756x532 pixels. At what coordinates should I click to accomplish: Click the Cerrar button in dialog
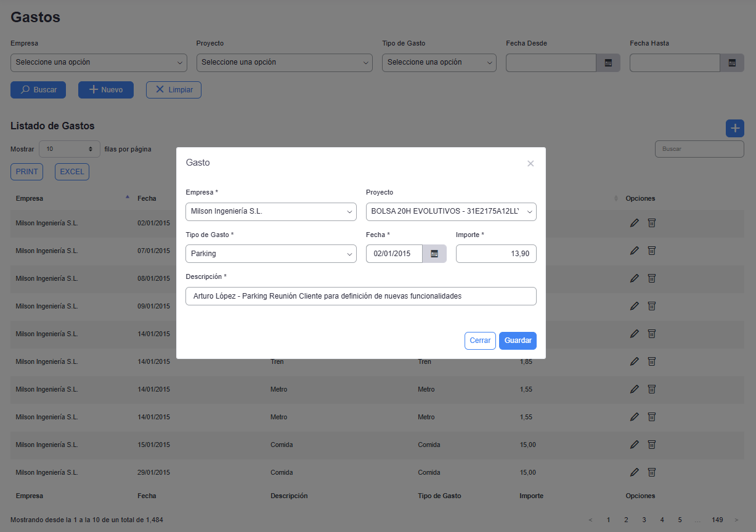coord(480,341)
